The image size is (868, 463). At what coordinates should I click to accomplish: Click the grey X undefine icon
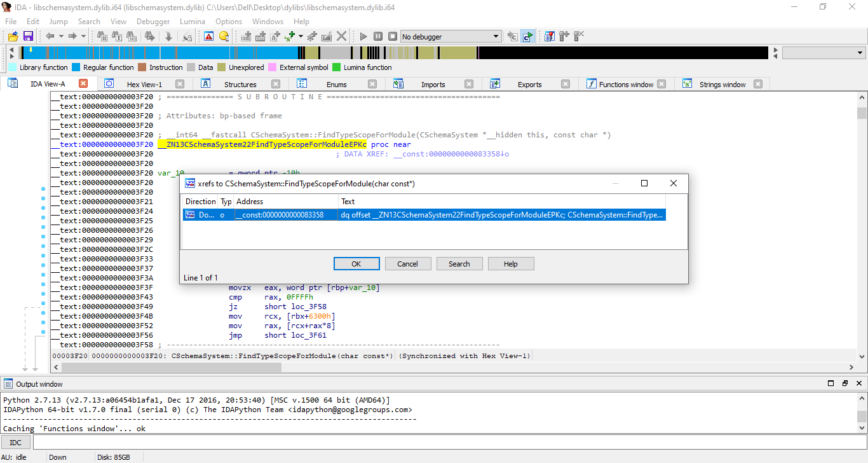pyautogui.click(x=342, y=36)
